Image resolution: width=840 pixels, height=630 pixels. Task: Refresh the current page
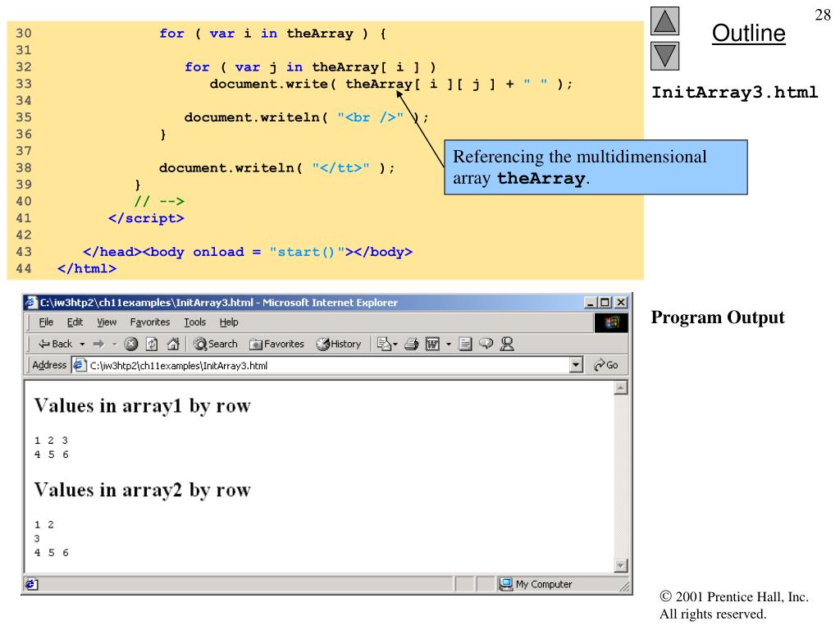pyautogui.click(x=152, y=344)
